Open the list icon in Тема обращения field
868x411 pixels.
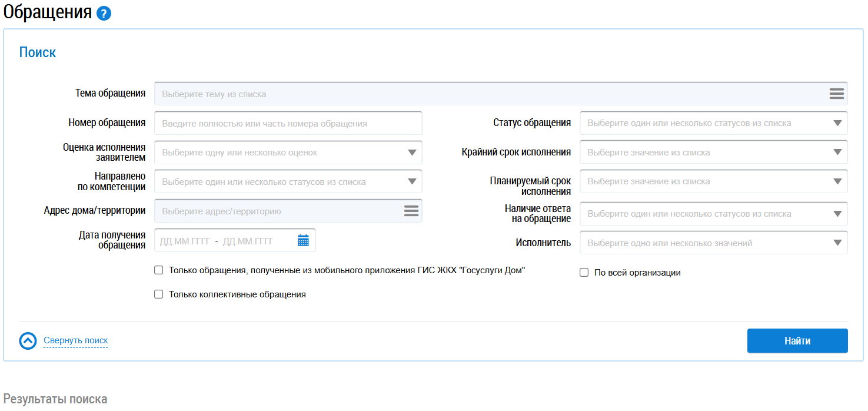[837, 94]
